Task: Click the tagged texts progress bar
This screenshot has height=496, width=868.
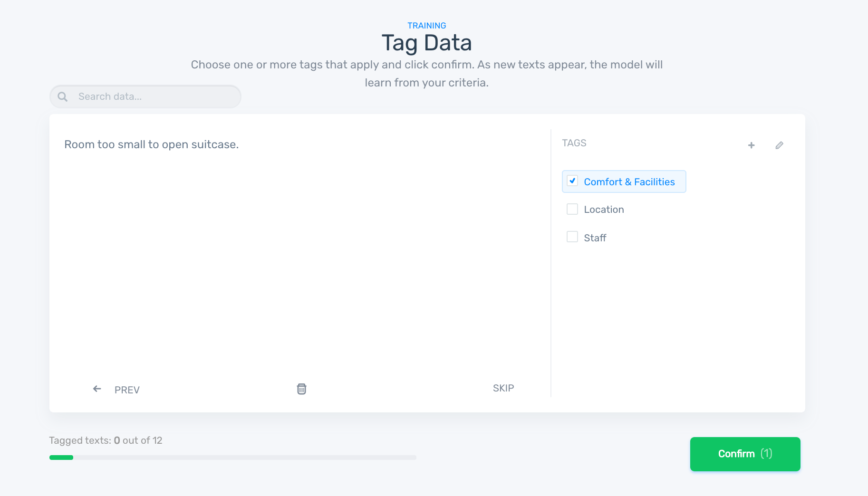Action: (x=232, y=458)
